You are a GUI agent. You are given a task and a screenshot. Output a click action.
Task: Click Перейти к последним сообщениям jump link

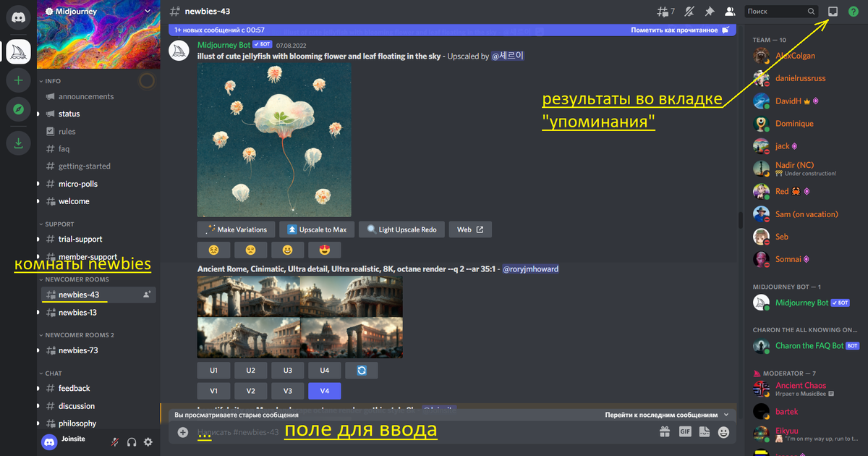pos(667,415)
